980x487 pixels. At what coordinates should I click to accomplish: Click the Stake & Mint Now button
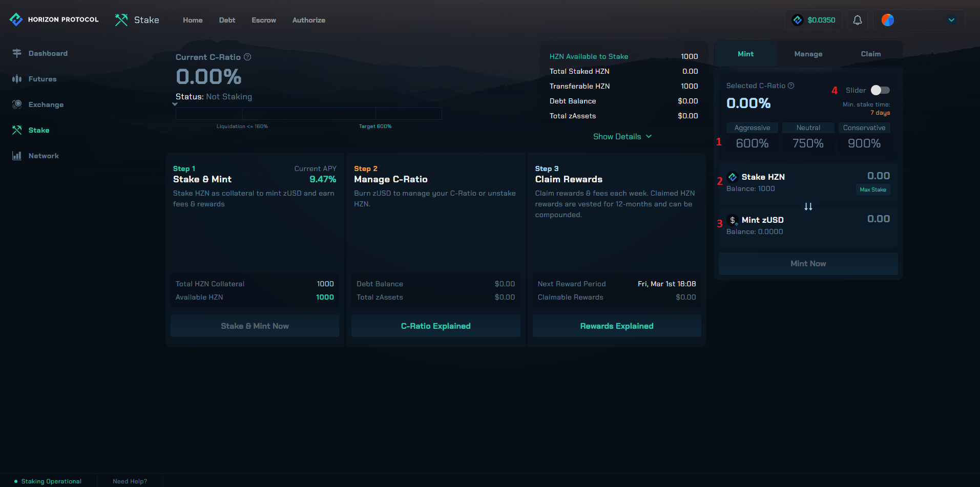click(255, 326)
